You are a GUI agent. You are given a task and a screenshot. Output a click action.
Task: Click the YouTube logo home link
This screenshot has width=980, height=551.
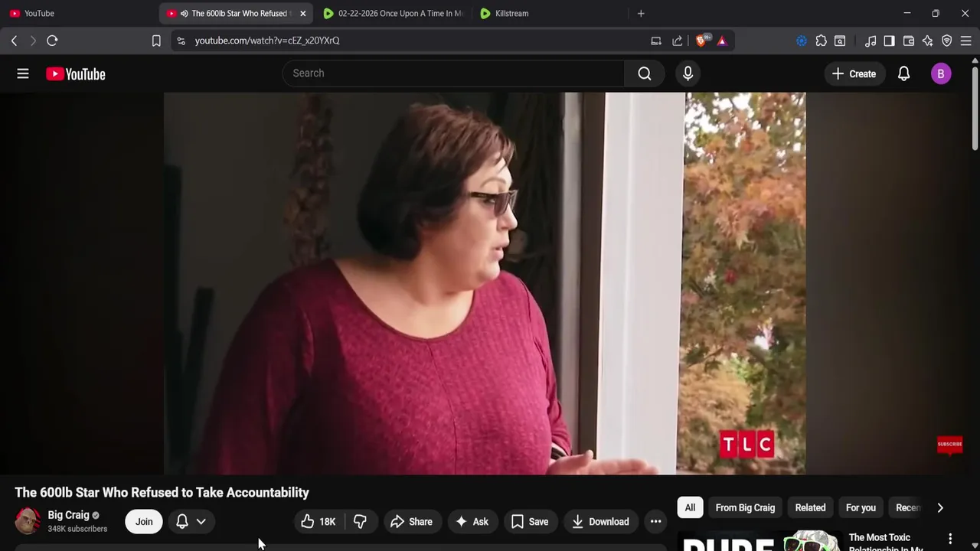coord(75,73)
